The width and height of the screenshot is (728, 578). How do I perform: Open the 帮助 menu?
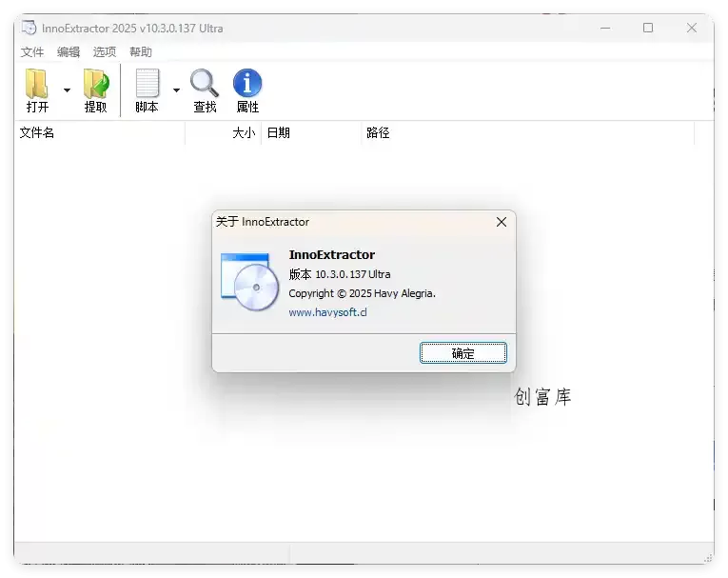pos(141,52)
